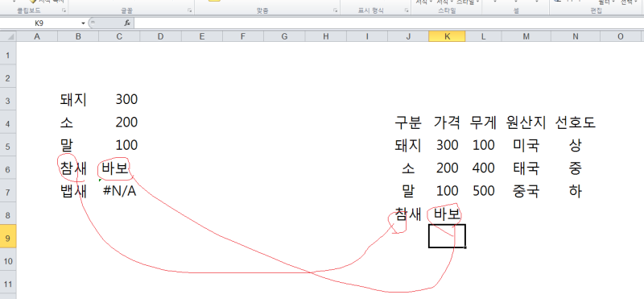Click cell B6 containing 참새
Viewport: 644px width, 299px height.
coord(78,168)
